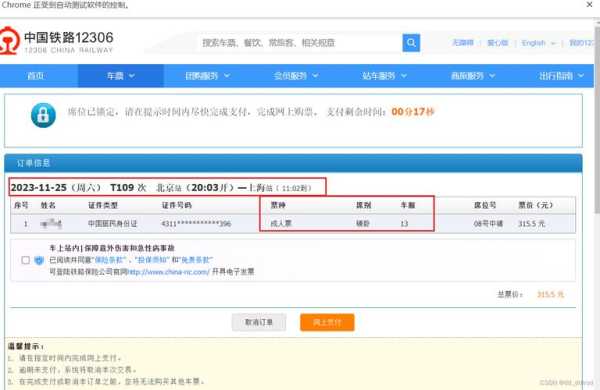
Task: Click the 硬卧 seat class cell
Action: pyautogui.click(x=363, y=224)
